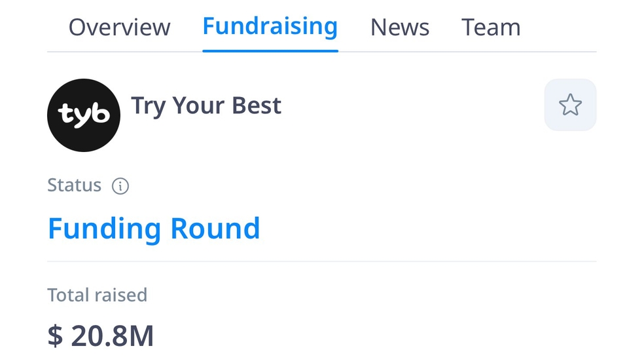
Task: Click the dollar sign before 20.8M
Action: click(x=55, y=336)
